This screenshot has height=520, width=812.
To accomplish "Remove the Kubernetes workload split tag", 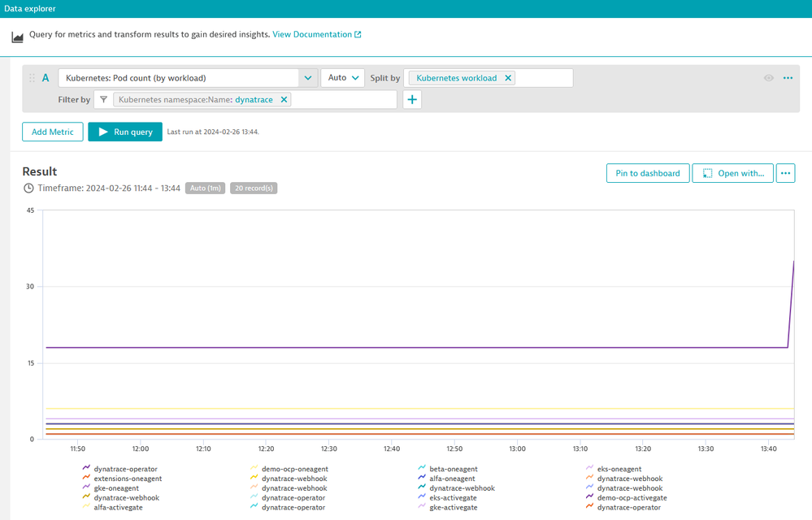I will [x=508, y=78].
